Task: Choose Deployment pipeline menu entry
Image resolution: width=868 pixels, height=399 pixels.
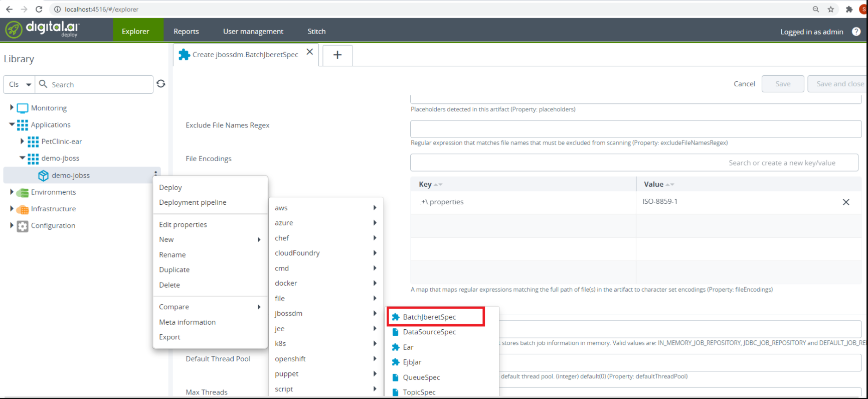Action: click(x=210, y=202)
